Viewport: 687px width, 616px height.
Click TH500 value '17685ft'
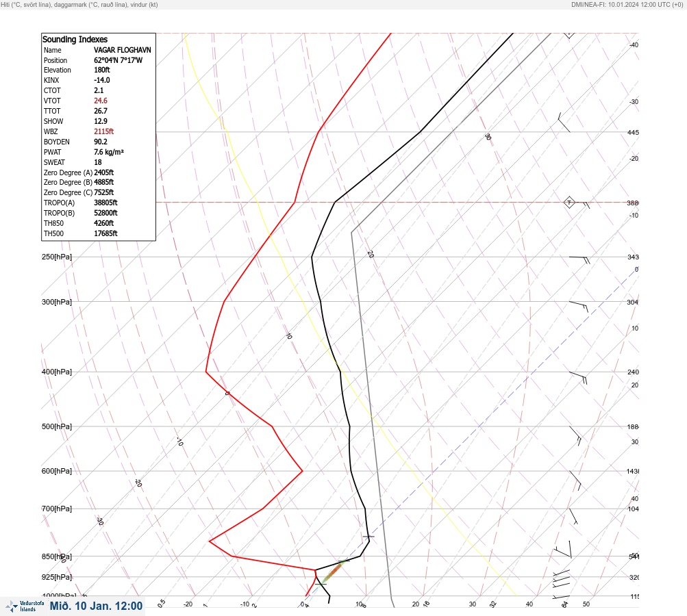[x=105, y=233]
